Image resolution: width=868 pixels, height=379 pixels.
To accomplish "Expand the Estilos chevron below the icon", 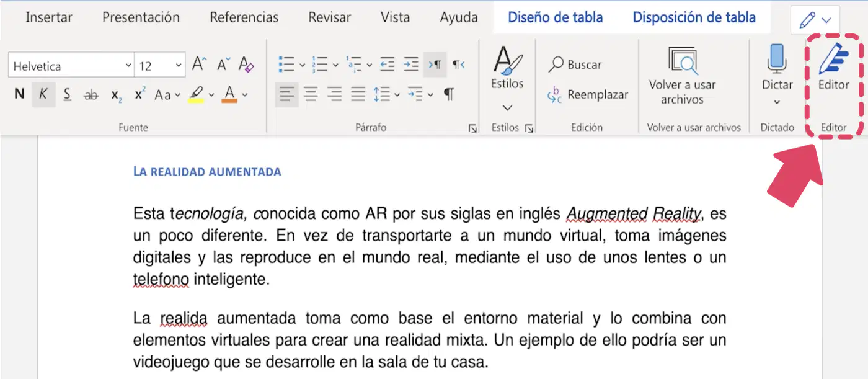I will coord(507,107).
